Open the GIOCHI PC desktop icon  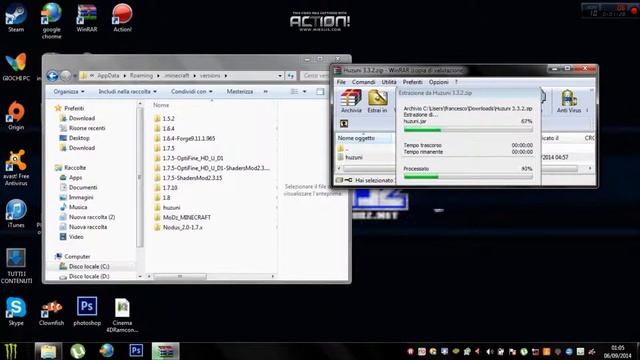(16, 67)
